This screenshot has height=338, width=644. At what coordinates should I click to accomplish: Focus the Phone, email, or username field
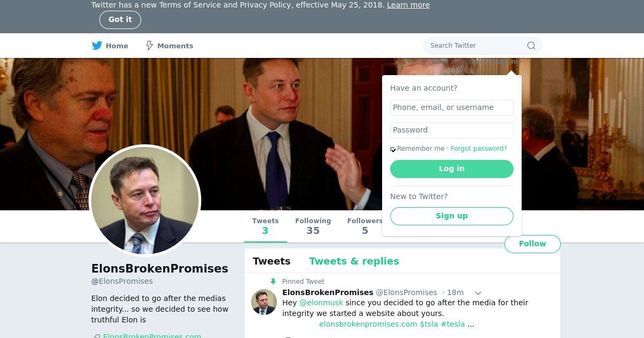point(451,107)
